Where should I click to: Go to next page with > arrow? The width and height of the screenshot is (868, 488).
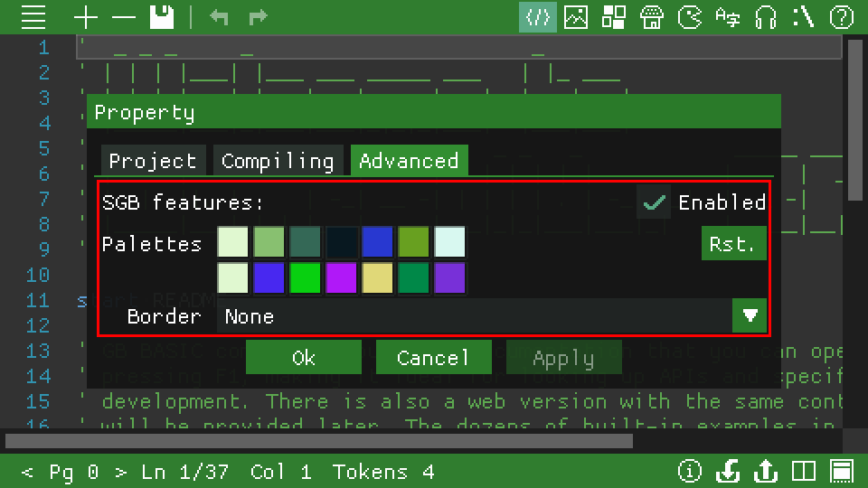click(x=120, y=472)
